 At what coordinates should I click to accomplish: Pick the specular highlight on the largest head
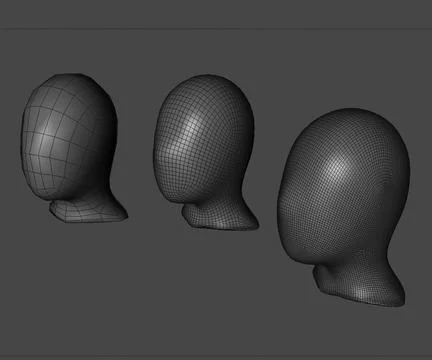click(x=337, y=170)
